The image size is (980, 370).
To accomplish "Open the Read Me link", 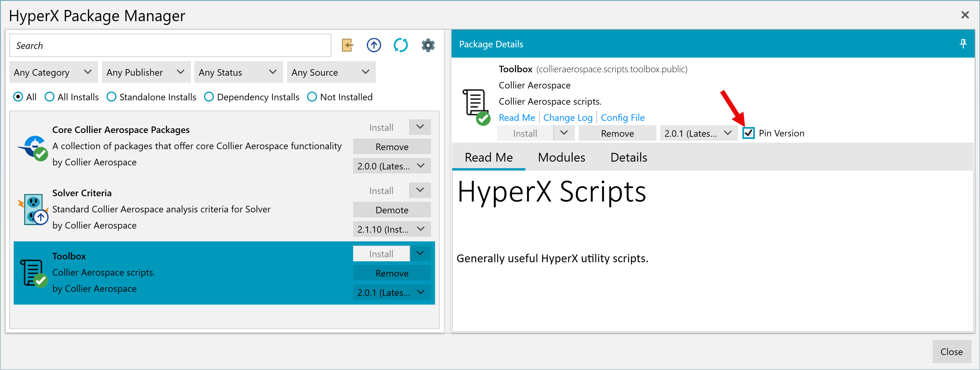I will (x=517, y=117).
